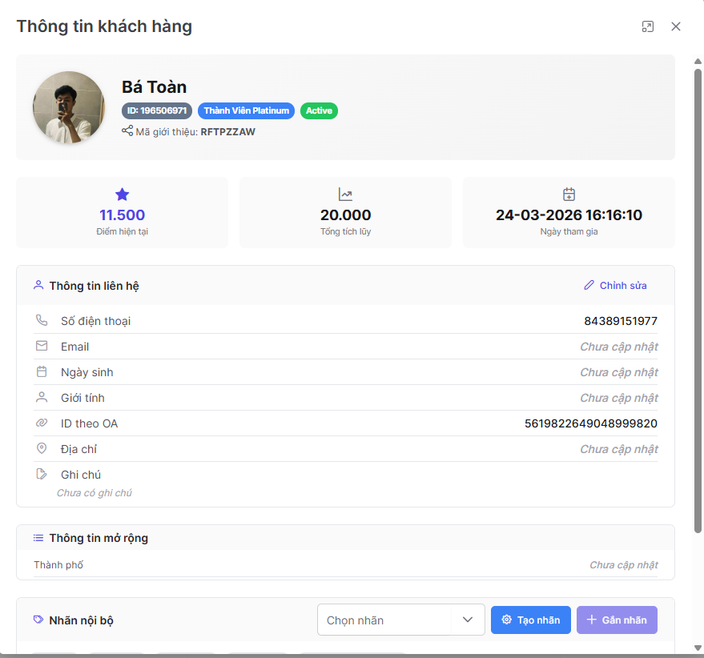Click the Tạo nhãn button
Image resolution: width=704 pixels, height=658 pixels.
point(531,620)
